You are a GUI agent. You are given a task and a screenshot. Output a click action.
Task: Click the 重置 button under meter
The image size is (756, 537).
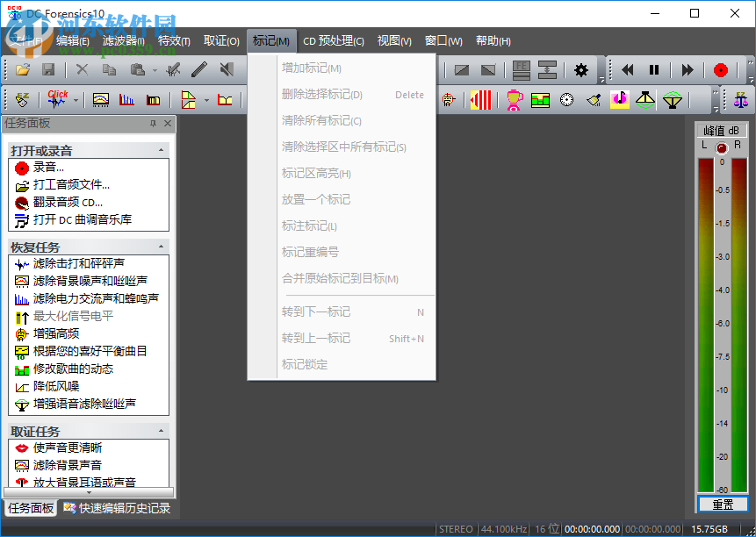click(x=723, y=505)
